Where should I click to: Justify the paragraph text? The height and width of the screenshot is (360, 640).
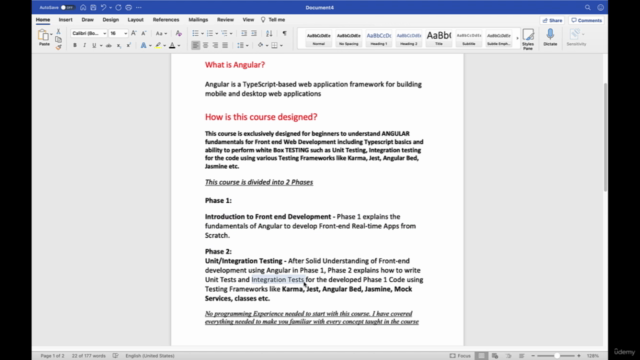pyautogui.click(x=225, y=45)
